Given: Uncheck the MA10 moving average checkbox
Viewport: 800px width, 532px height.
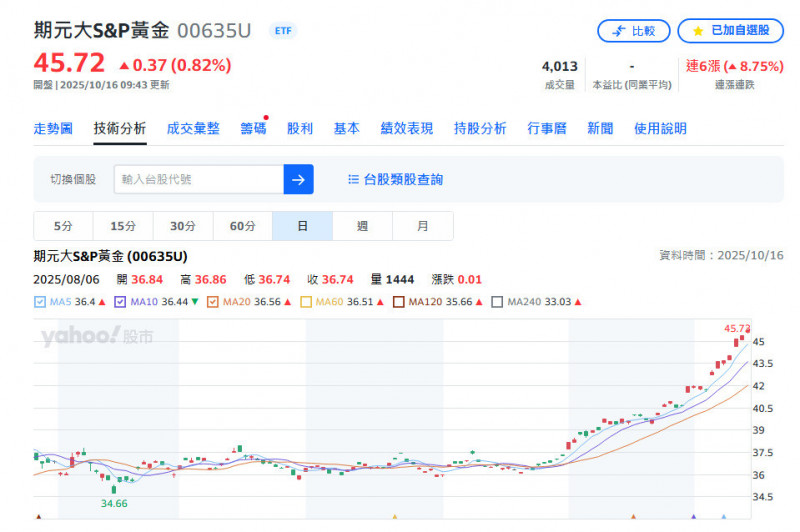Looking at the screenshot, I should click(120, 302).
